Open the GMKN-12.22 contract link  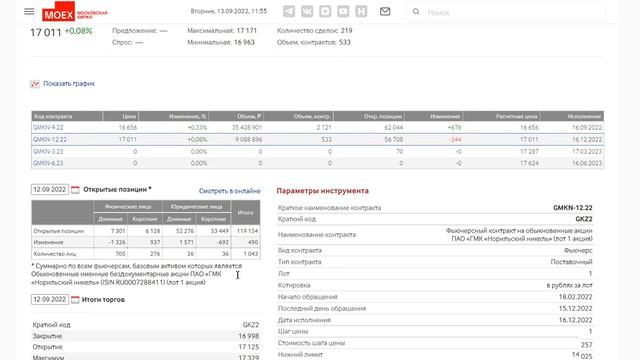pos(50,139)
